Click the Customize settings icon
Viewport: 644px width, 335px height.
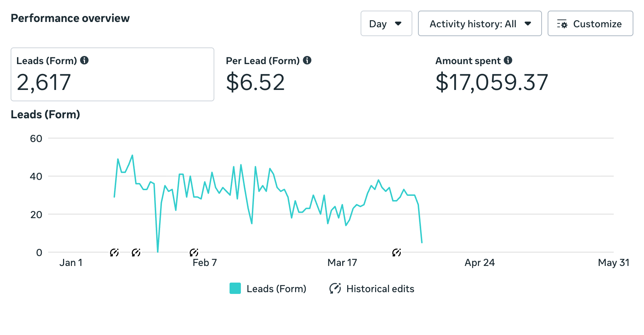coord(562,24)
